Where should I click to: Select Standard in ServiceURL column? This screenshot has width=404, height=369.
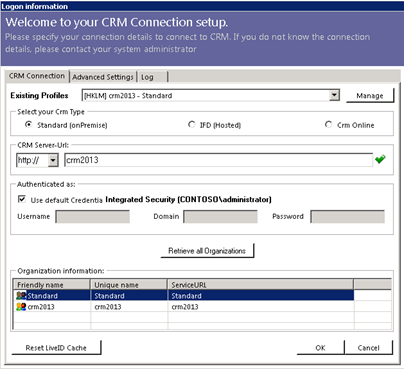pyautogui.click(x=186, y=296)
